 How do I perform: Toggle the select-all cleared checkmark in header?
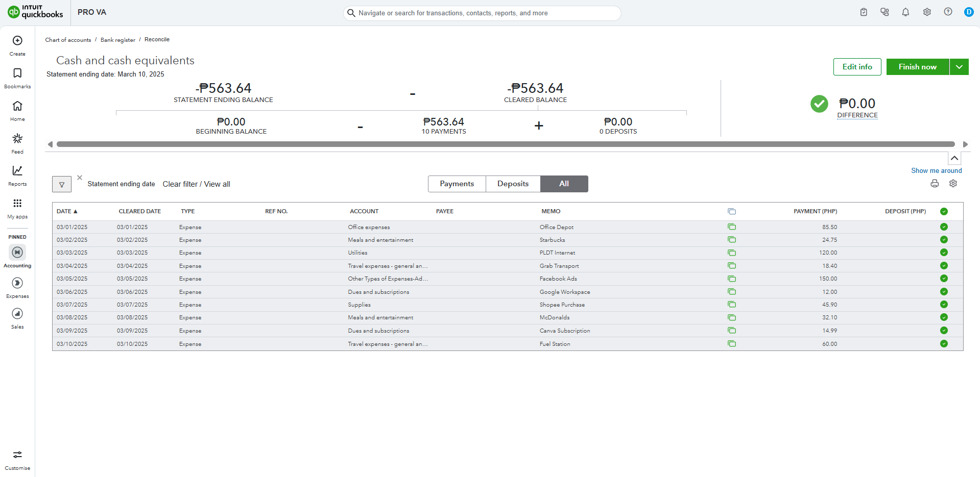(x=944, y=211)
